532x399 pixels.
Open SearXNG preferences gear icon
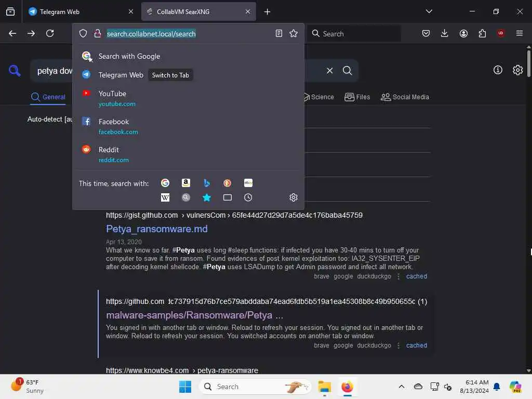517,70
